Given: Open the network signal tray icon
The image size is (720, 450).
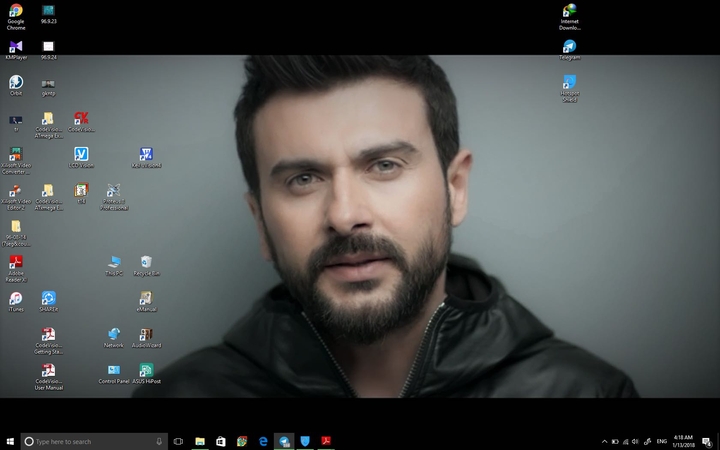Looking at the screenshot, I should pos(625,442).
